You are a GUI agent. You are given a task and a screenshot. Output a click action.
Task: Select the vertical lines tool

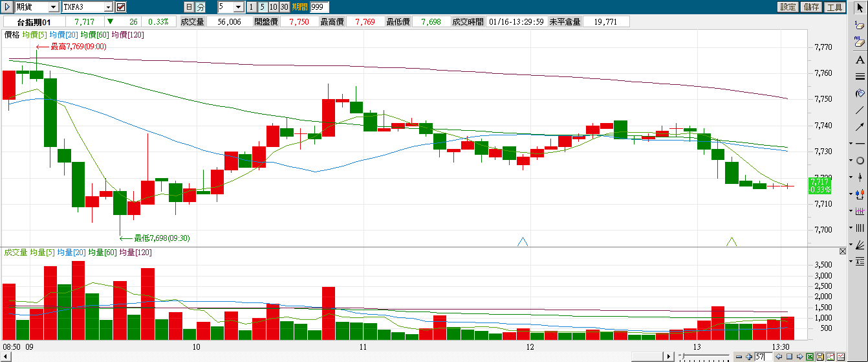[860, 228]
